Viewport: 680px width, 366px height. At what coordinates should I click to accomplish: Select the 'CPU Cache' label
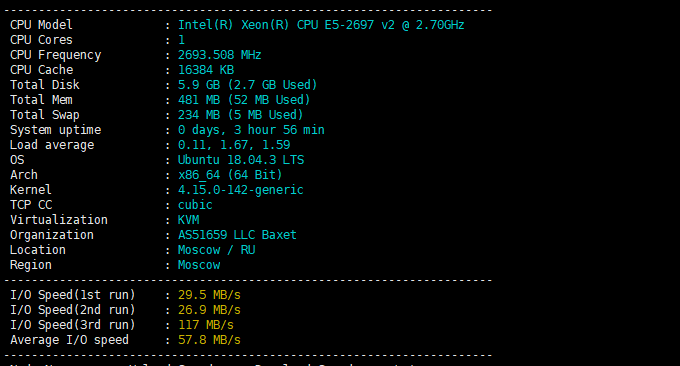42,70
